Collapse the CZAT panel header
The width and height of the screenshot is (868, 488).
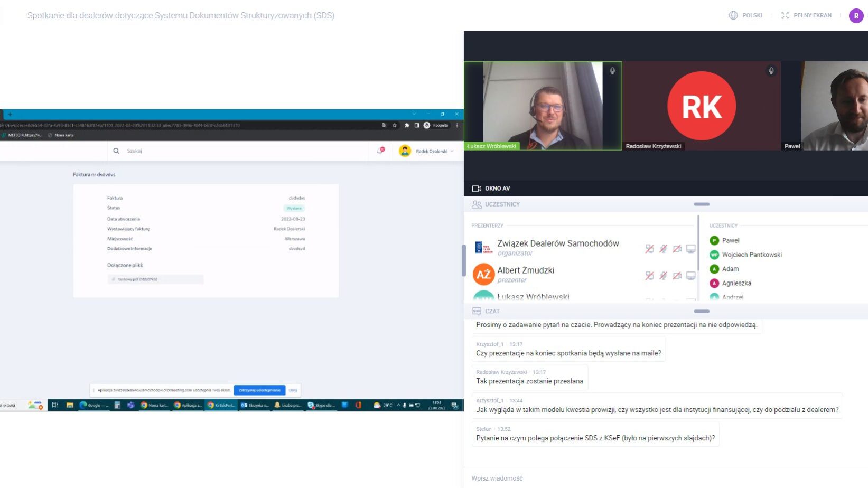701,312
